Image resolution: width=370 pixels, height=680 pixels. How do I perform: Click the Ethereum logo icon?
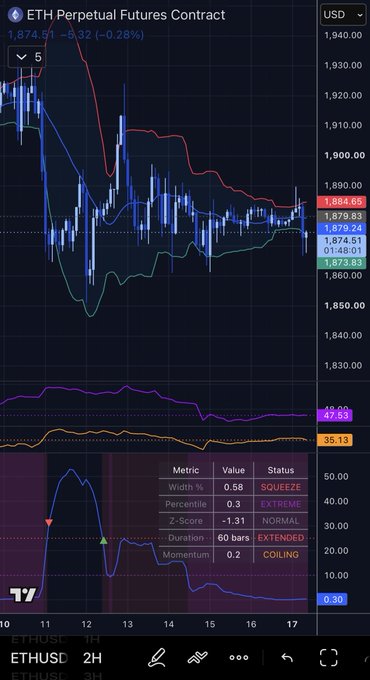[x=15, y=15]
